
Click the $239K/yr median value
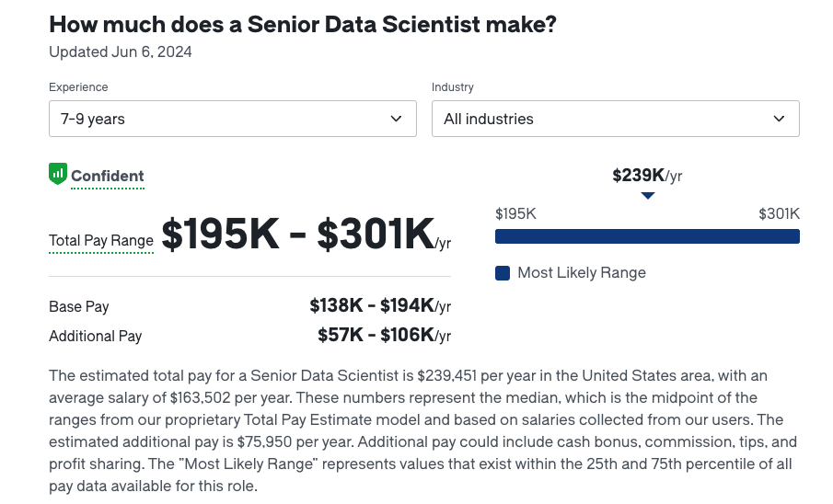(x=647, y=176)
